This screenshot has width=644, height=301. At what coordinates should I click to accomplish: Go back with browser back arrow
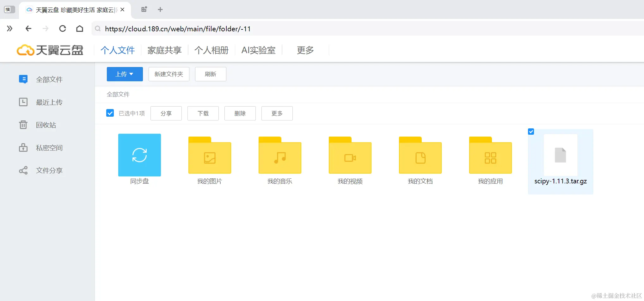[x=28, y=29]
